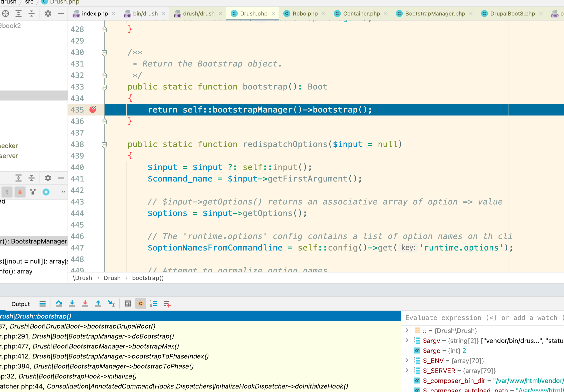Close the Drush.php tab
564x392 pixels.
pos(273,13)
